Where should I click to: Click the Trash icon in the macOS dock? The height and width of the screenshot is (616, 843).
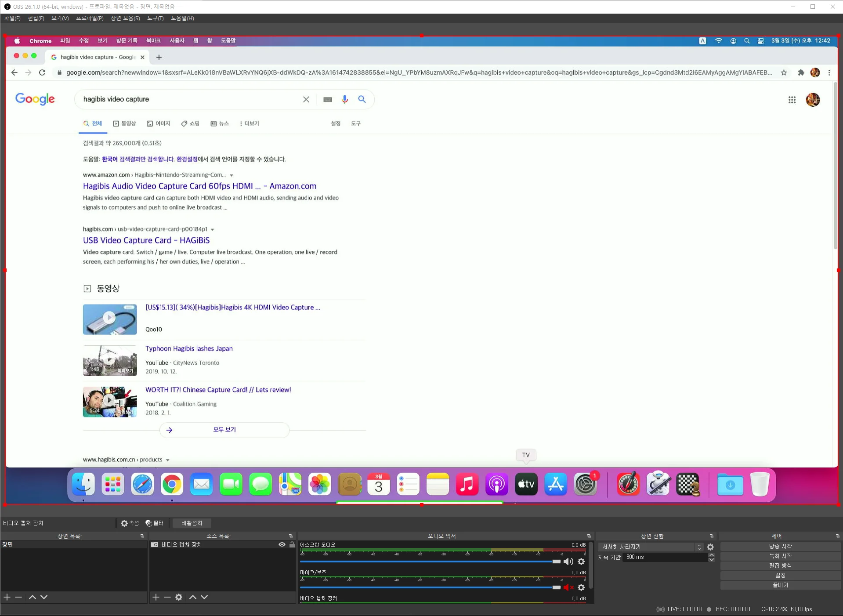point(760,484)
